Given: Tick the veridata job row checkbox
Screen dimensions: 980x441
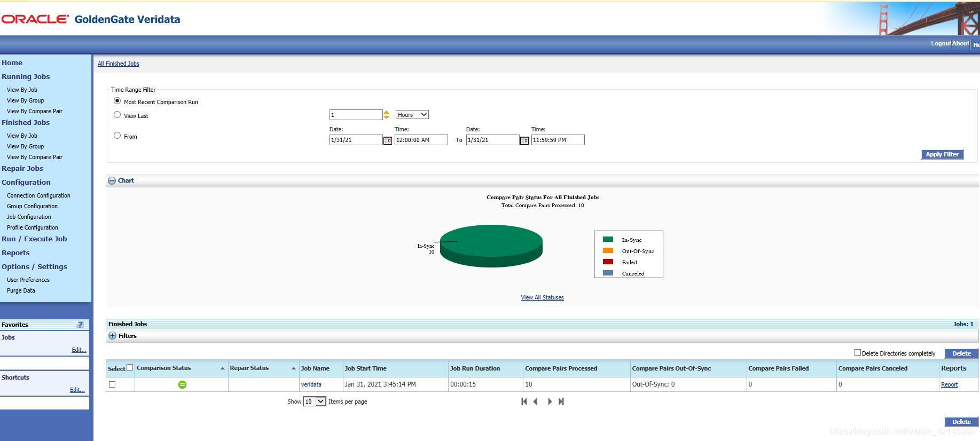Looking at the screenshot, I should [112, 384].
